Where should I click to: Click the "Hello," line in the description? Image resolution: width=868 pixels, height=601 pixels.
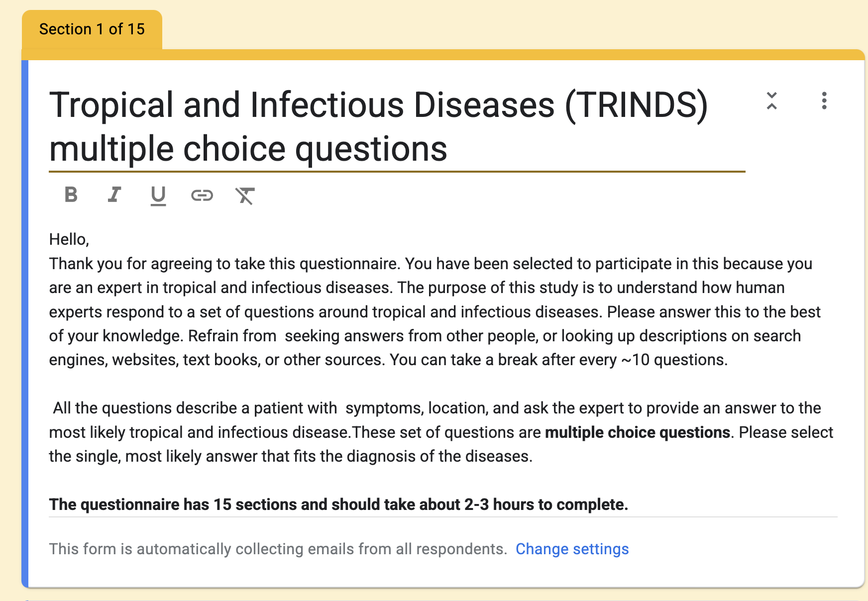69,239
